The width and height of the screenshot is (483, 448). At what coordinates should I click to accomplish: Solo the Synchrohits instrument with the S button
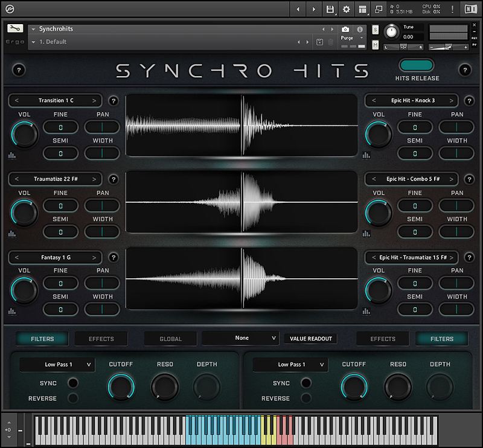point(375,29)
